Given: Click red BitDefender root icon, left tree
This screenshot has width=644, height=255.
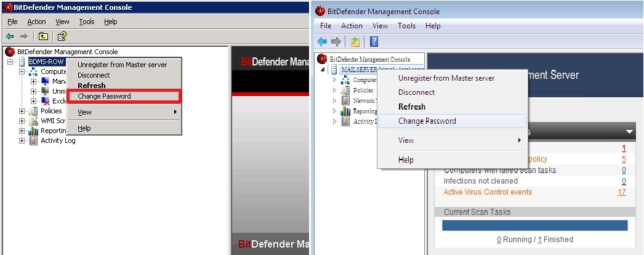Looking at the screenshot, I should (x=10, y=52).
